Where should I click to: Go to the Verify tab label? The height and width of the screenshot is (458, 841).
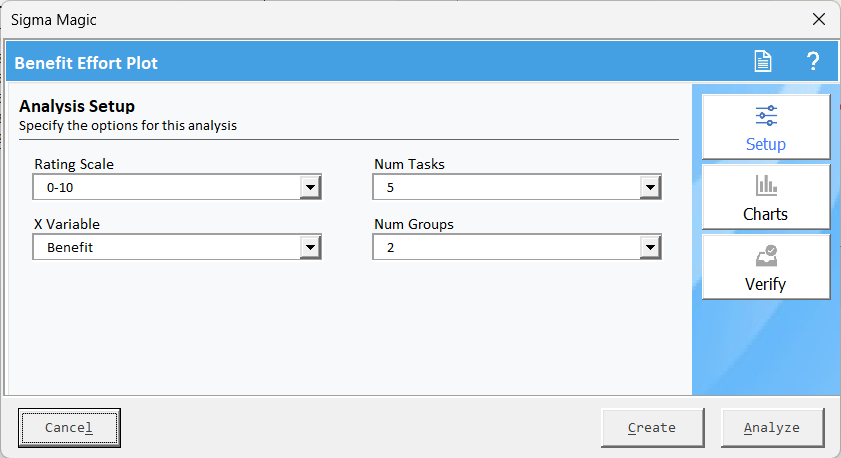[x=766, y=284]
